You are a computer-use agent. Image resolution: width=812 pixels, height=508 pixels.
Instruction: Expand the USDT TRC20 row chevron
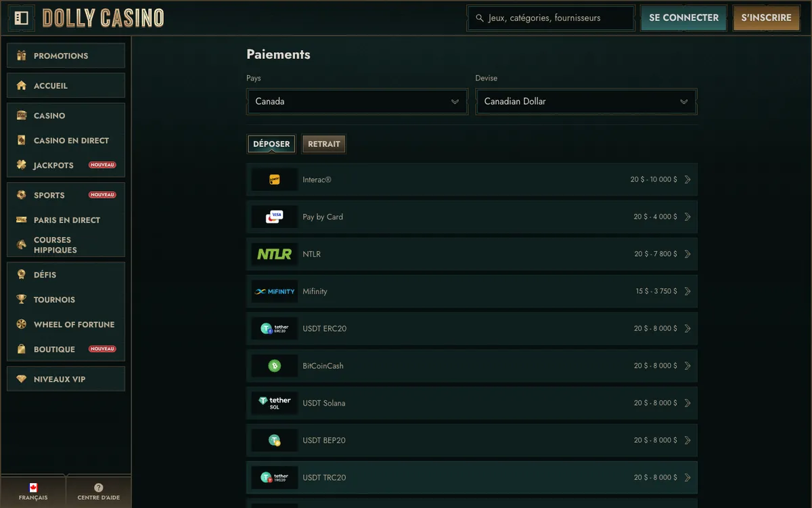pos(687,478)
